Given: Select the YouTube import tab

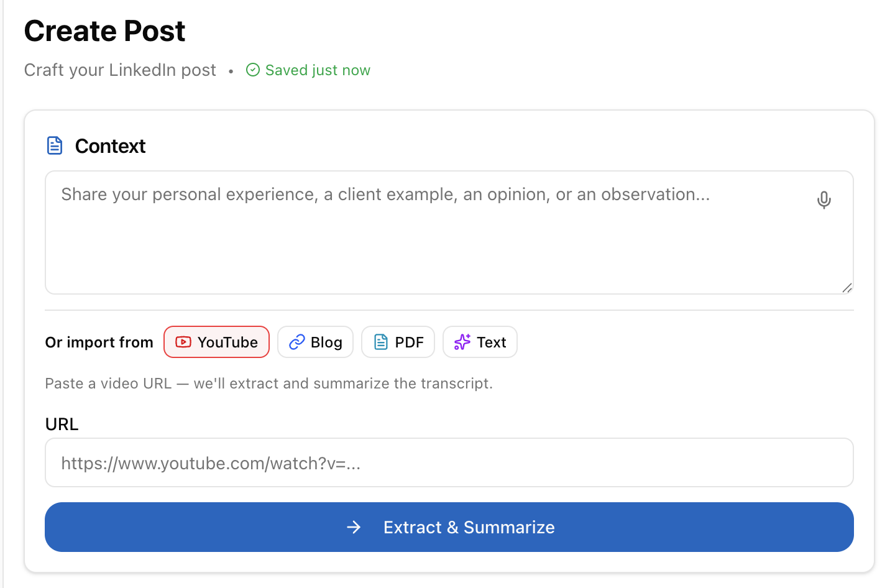Looking at the screenshot, I should coord(216,342).
